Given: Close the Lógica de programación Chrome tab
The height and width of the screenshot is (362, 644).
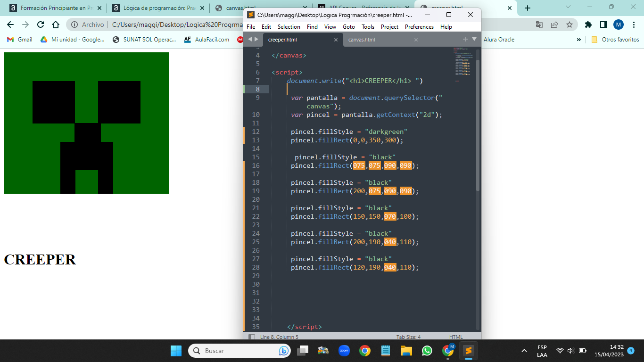Looking at the screenshot, I should point(202,8).
